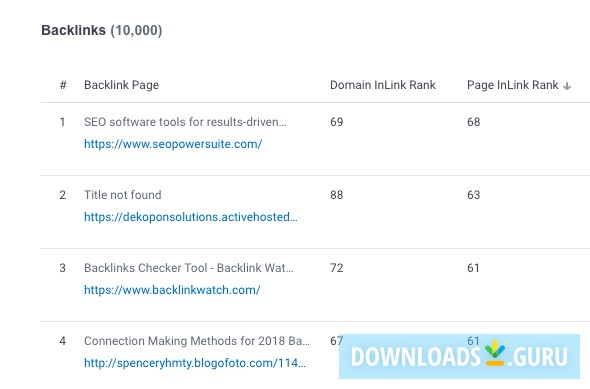Screen dimensions: 590x389
Task: Click Page InLink Rank value 68
Action: (473, 122)
